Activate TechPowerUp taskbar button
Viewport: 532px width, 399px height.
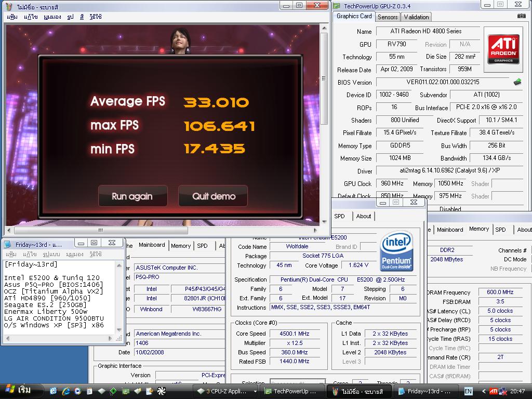pos(291,391)
